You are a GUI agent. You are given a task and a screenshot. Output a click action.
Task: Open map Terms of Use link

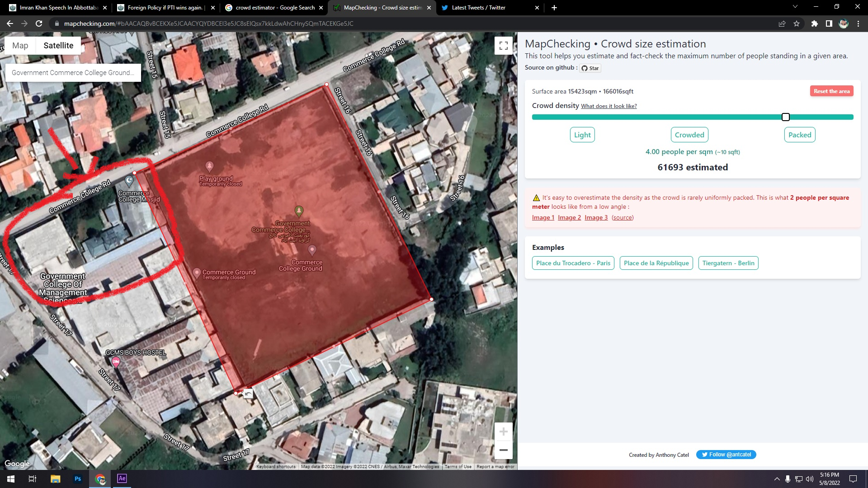tap(458, 467)
